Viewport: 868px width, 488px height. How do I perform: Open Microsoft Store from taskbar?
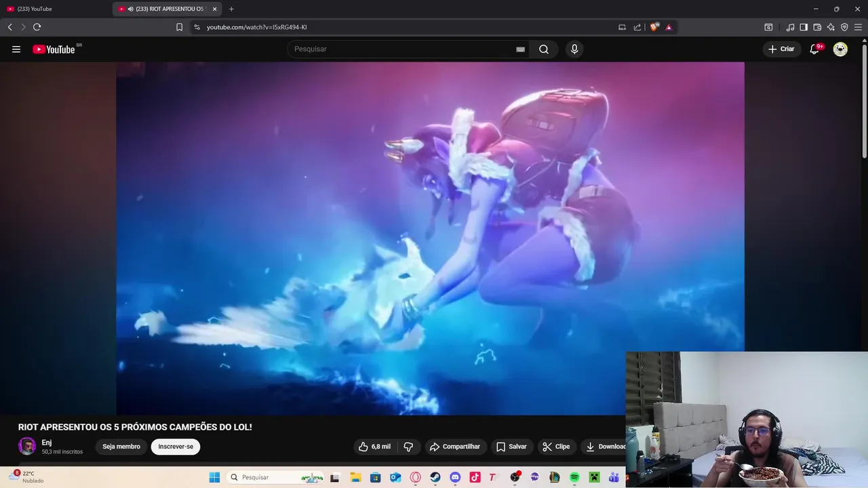point(375,477)
